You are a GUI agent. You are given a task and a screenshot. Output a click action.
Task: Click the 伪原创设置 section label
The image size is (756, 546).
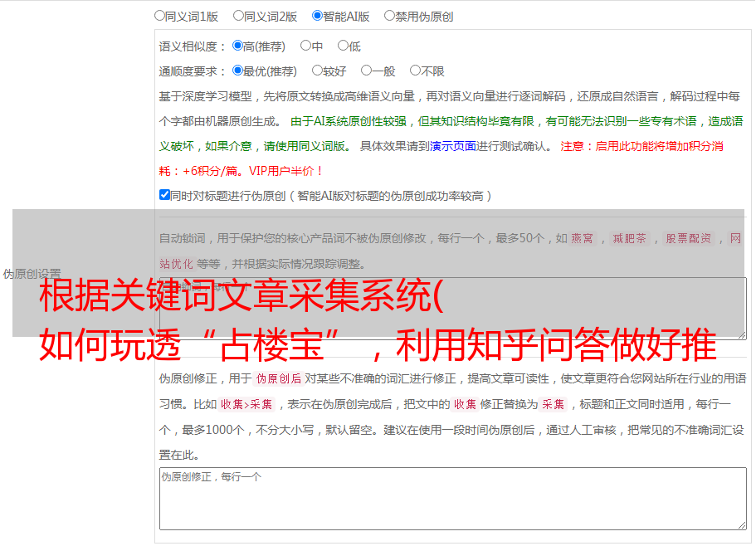[32, 274]
